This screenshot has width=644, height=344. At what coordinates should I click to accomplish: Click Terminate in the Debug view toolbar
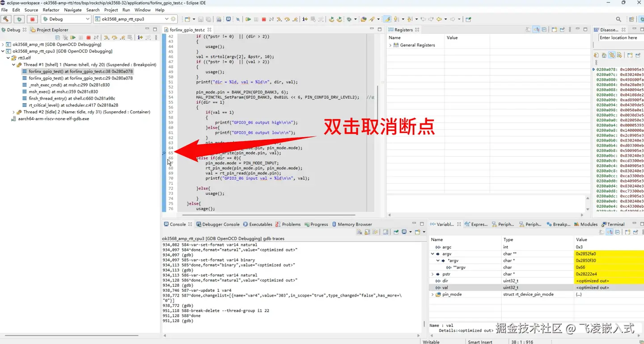(89, 38)
